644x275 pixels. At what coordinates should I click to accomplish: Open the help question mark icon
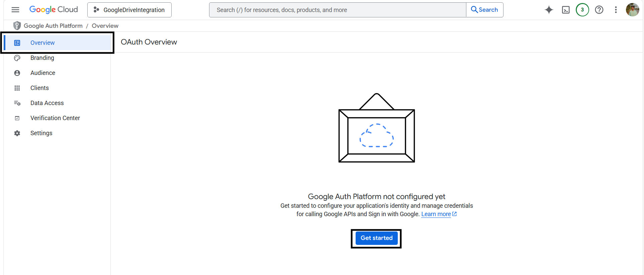tap(599, 10)
